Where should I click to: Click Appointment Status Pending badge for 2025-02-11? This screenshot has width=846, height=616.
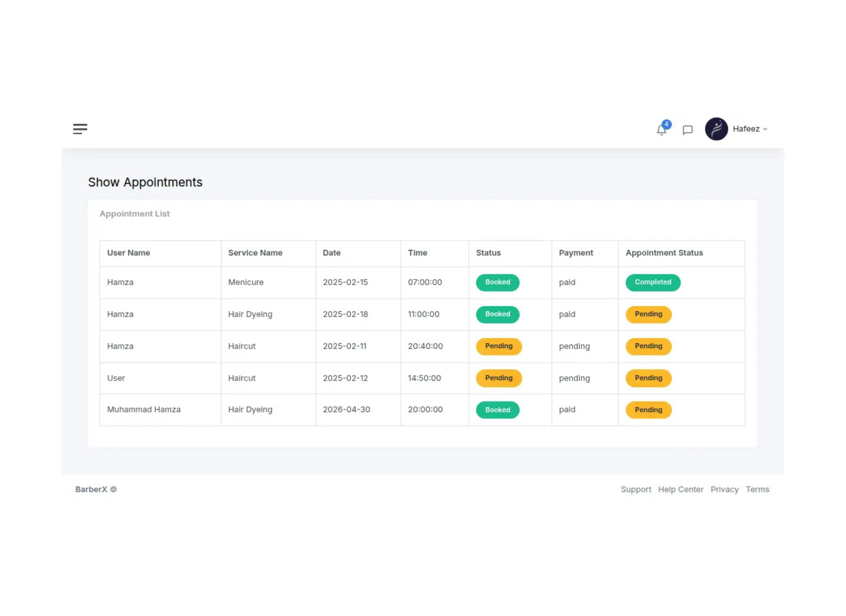(x=649, y=346)
